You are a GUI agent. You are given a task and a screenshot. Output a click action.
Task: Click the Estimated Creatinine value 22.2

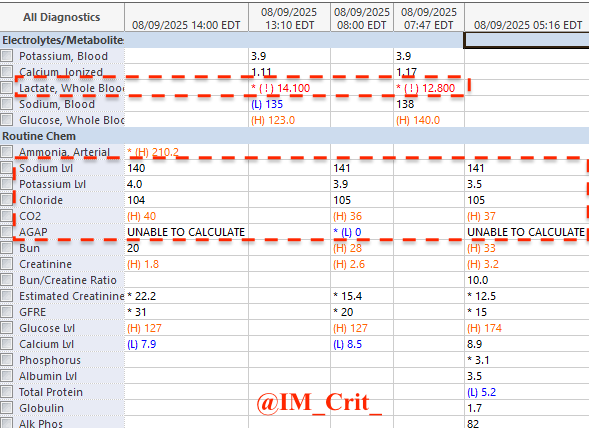point(142,296)
